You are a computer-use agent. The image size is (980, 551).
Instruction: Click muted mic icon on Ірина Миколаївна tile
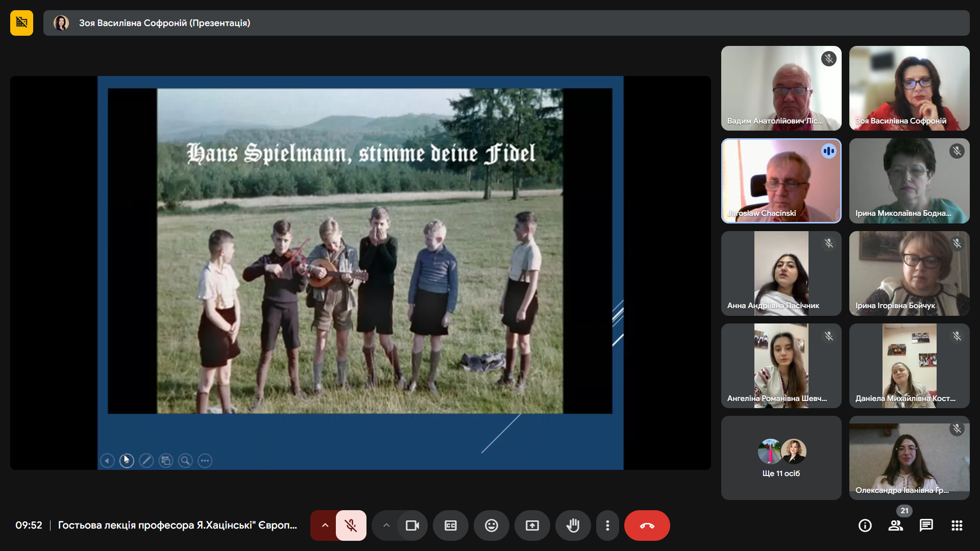pyautogui.click(x=957, y=151)
